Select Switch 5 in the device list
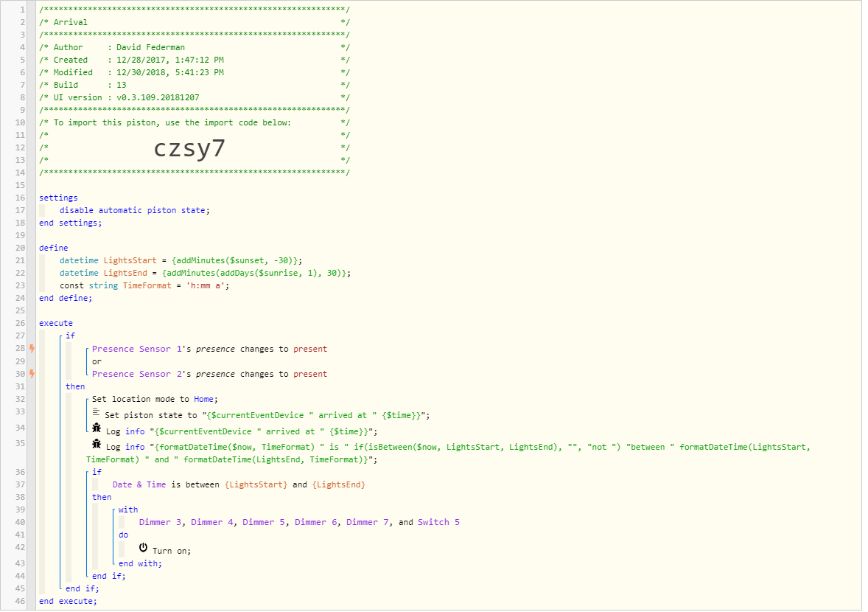This screenshot has height=612, width=868. pyautogui.click(x=438, y=522)
